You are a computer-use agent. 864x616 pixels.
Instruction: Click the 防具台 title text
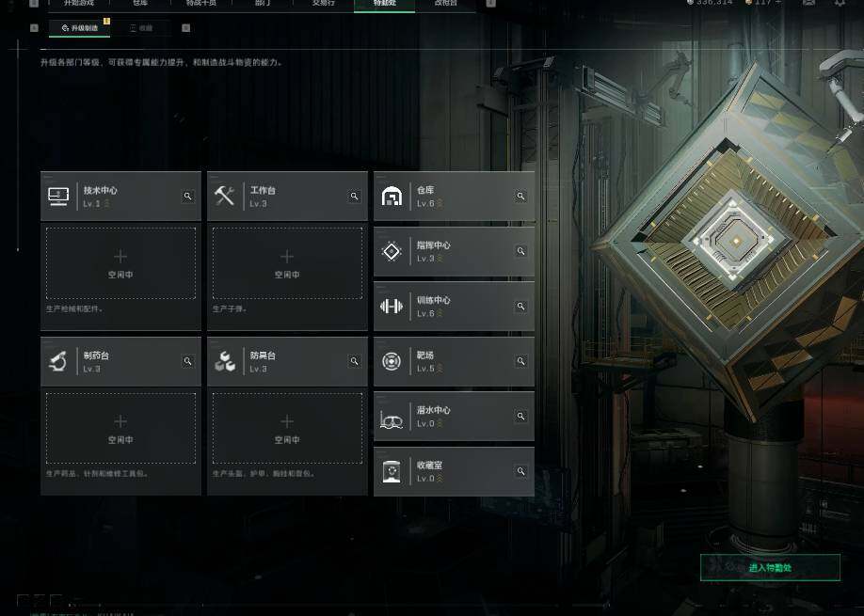tap(263, 355)
